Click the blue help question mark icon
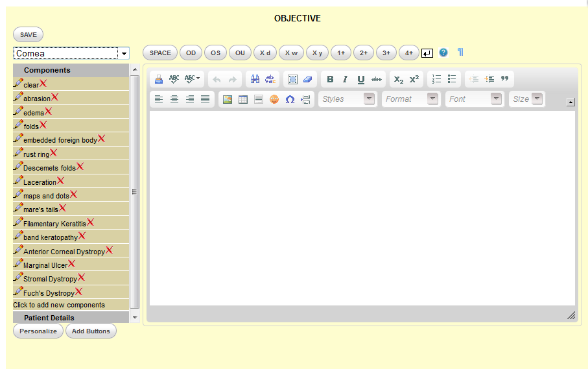This screenshot has height=369, width=588. pyautogui.click(x=443, y=53)
